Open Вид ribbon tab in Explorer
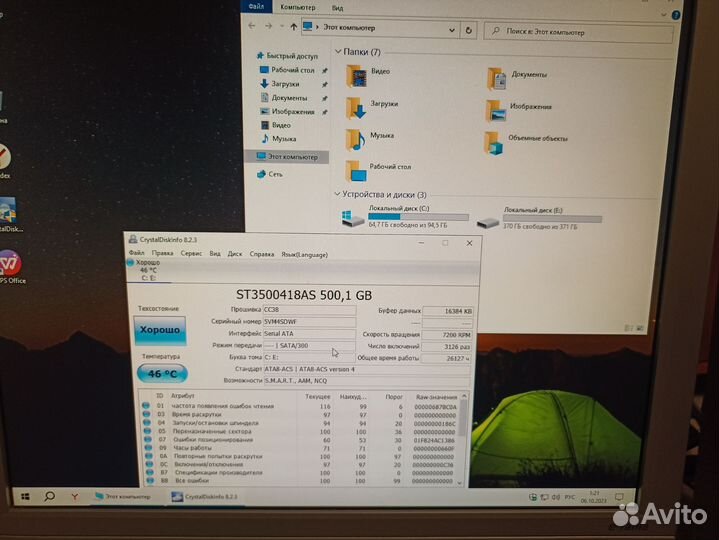 pyautogui.click(x=337, y=8)
